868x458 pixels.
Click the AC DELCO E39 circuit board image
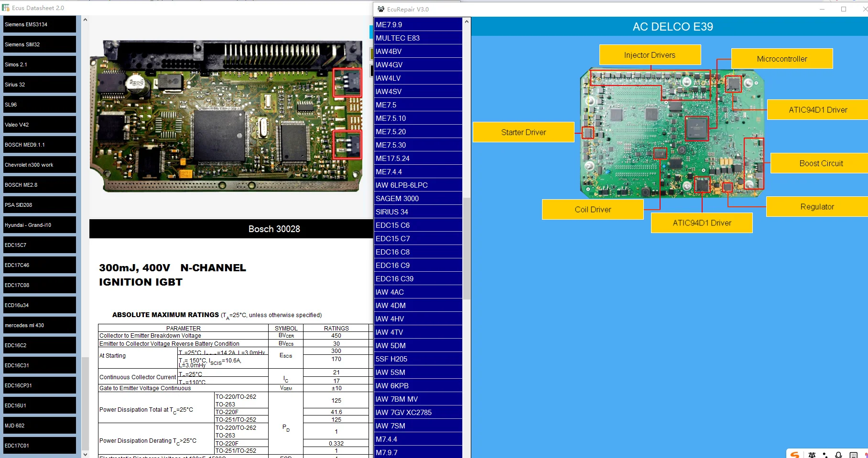672,133
